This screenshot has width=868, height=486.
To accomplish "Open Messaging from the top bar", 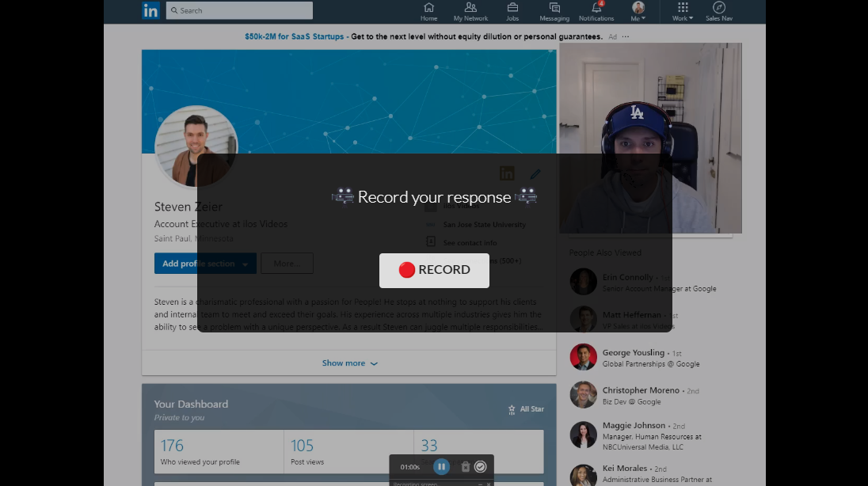I will click(x=554, y=11).
